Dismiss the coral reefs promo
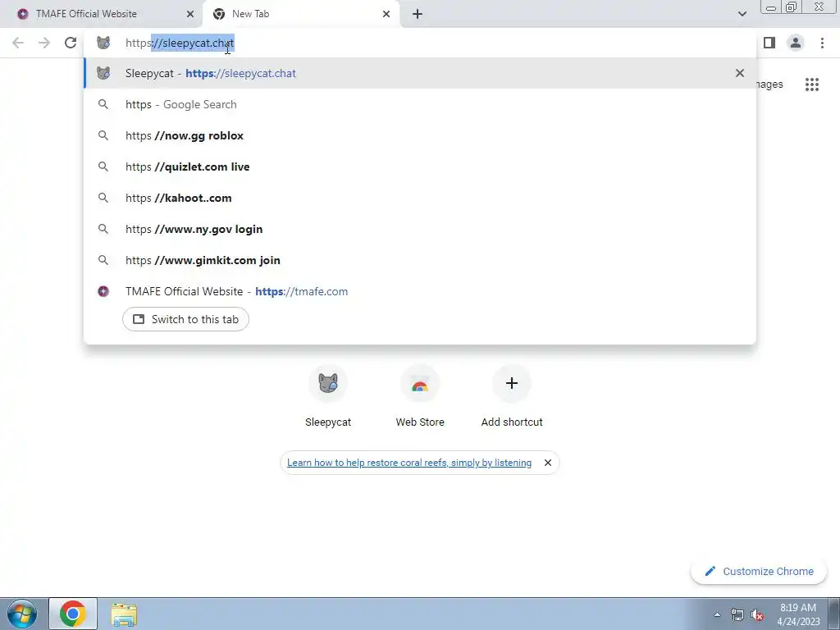The height and width of the screenshot is (630, 840). pos(547,463)
